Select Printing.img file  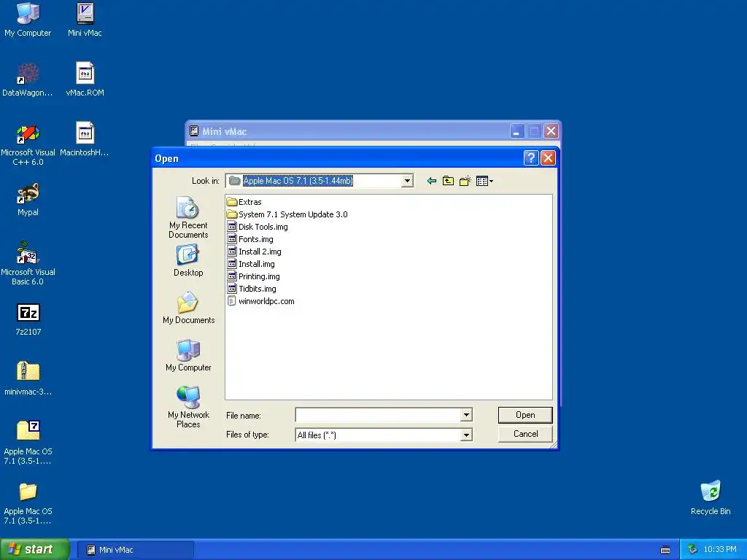(x=253, y=276)
